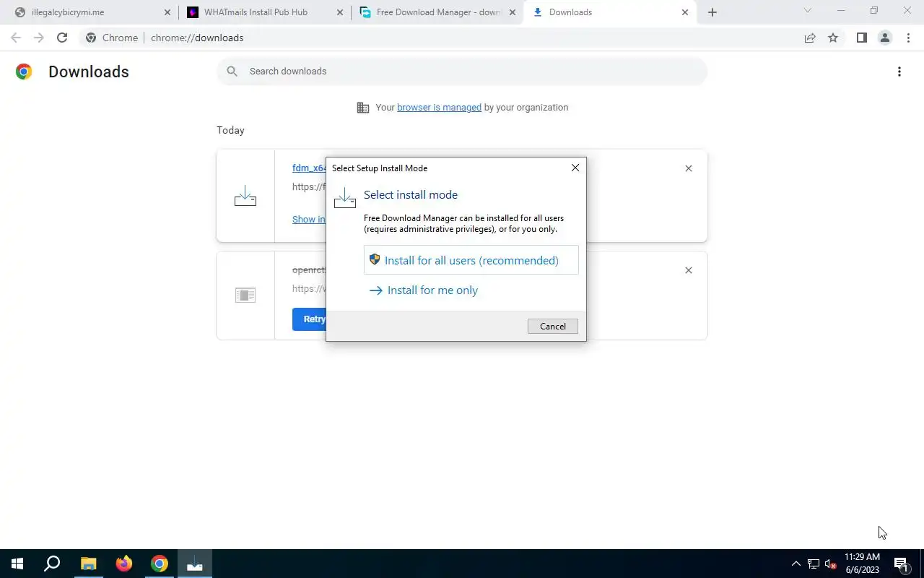Go forward to next page

39,38
